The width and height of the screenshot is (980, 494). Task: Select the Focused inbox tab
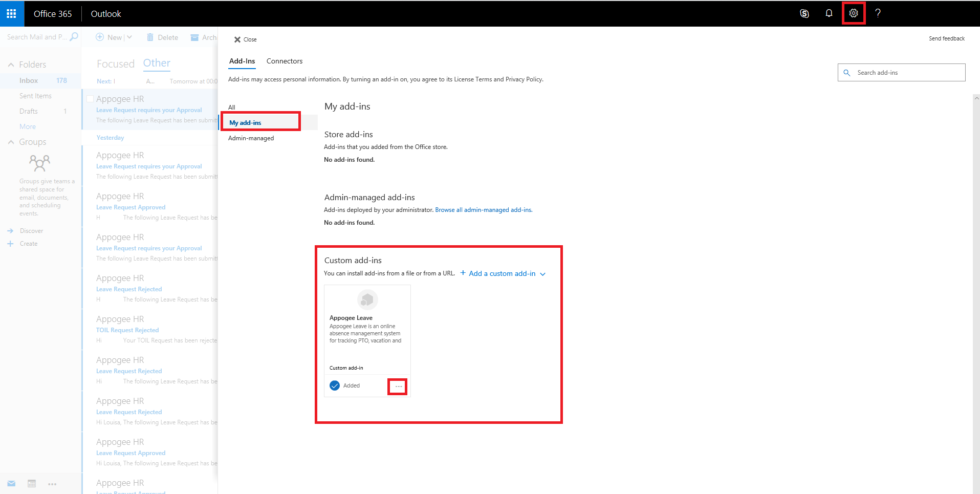[116, 64]
